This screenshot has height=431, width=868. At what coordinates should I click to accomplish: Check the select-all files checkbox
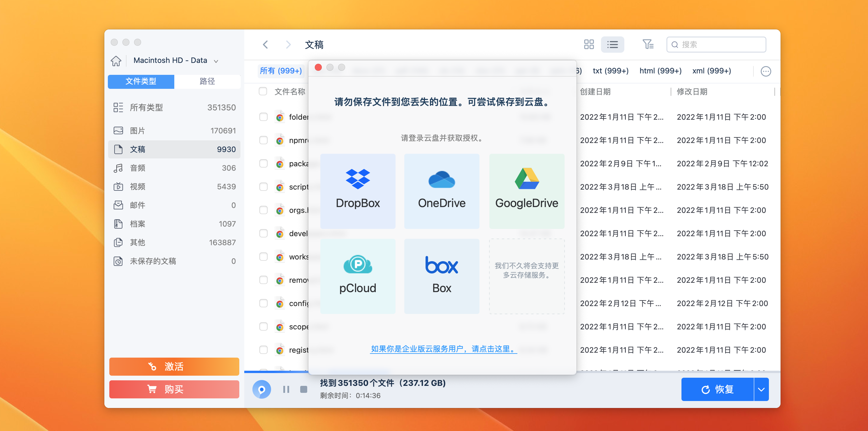point(263,91)
